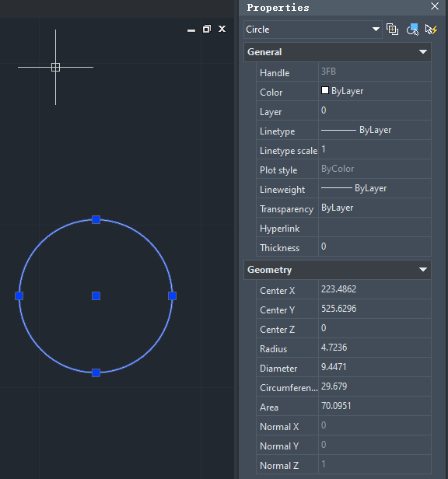
Task: Minimize the drawing viewport
Action: 191,30
